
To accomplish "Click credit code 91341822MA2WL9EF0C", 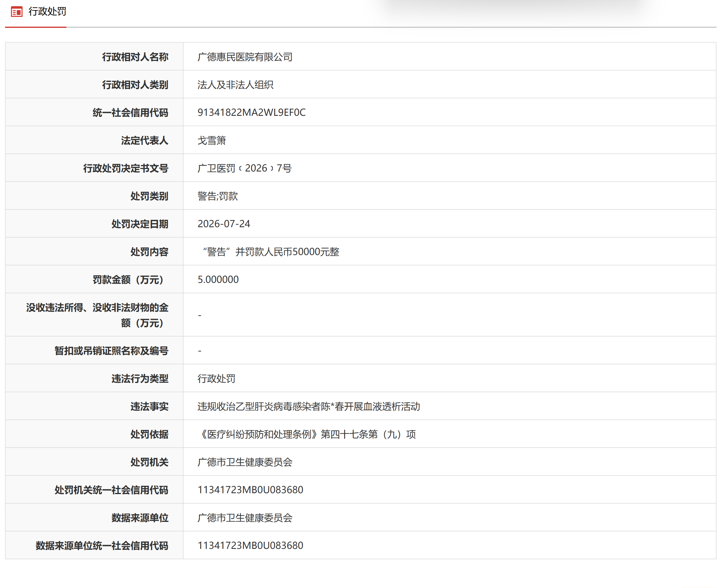I will coord(251,113).
